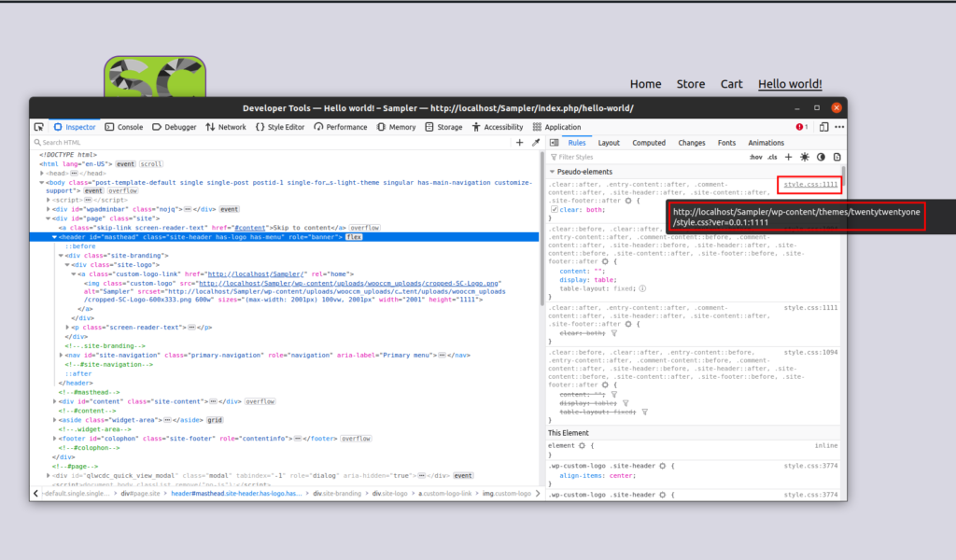Collapse the body element node
This screenshot has width=956, height=560.
click(x=42, y=183)
